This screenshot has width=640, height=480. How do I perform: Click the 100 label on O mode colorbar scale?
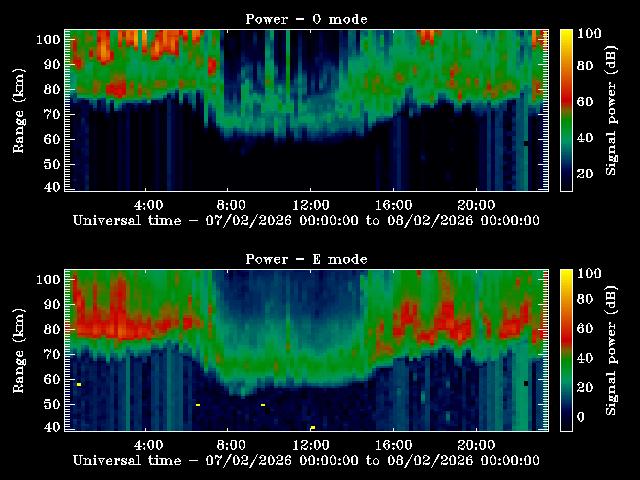pos(589,33)
